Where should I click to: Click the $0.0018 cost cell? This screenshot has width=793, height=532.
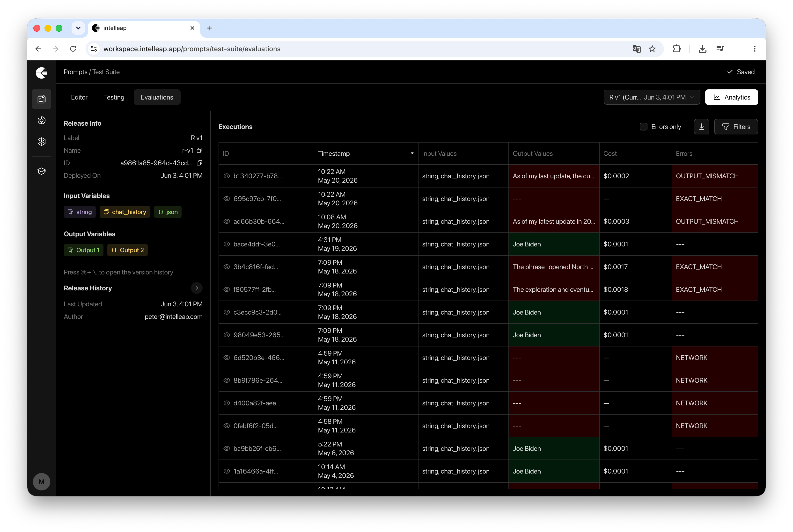[635, 289]
